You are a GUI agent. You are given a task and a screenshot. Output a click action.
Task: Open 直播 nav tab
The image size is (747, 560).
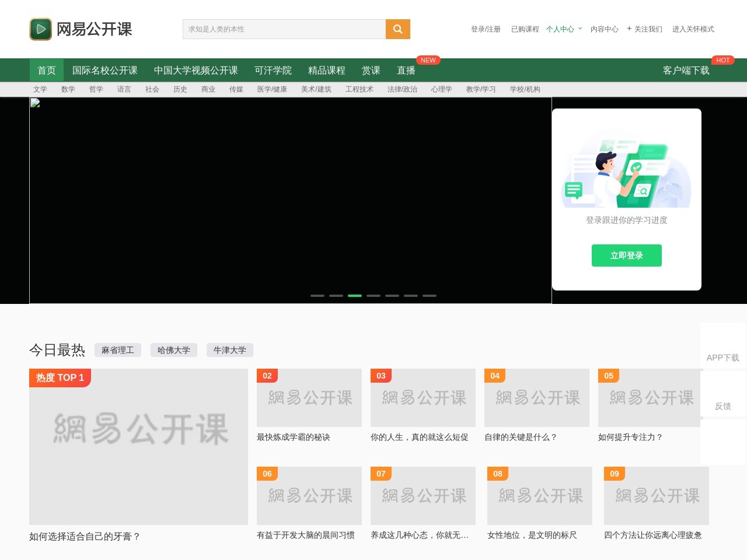point(406,70)
